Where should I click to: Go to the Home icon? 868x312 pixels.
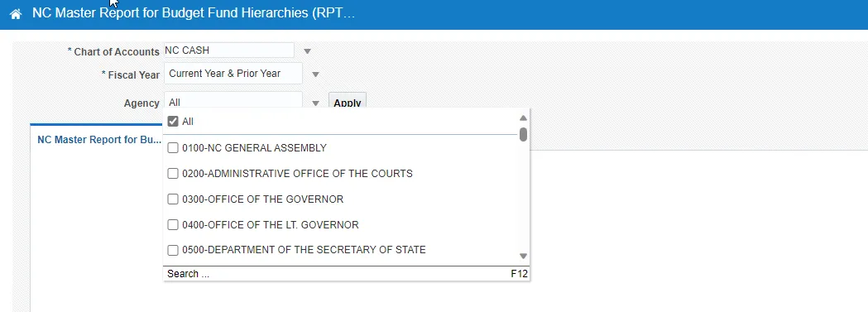tap(16, 14)
